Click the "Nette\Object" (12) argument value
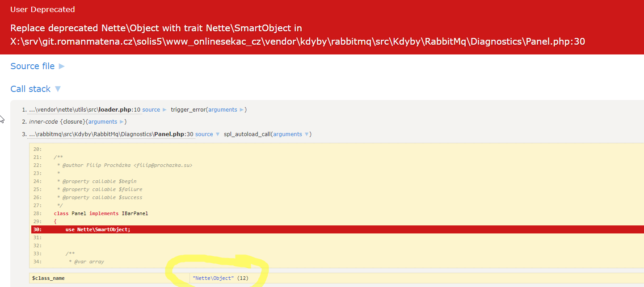Image resolution: width=644 pixels, height=287 pixels. click(220, 278)
